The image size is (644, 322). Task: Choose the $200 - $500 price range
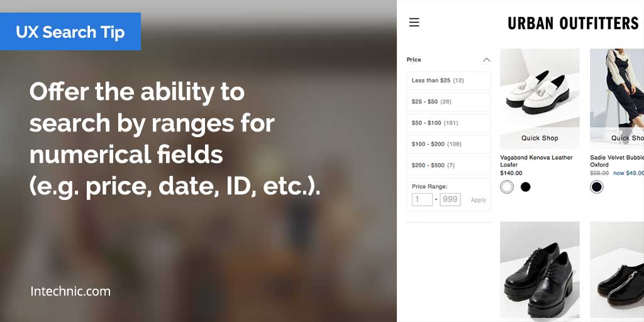pos(448,165)
